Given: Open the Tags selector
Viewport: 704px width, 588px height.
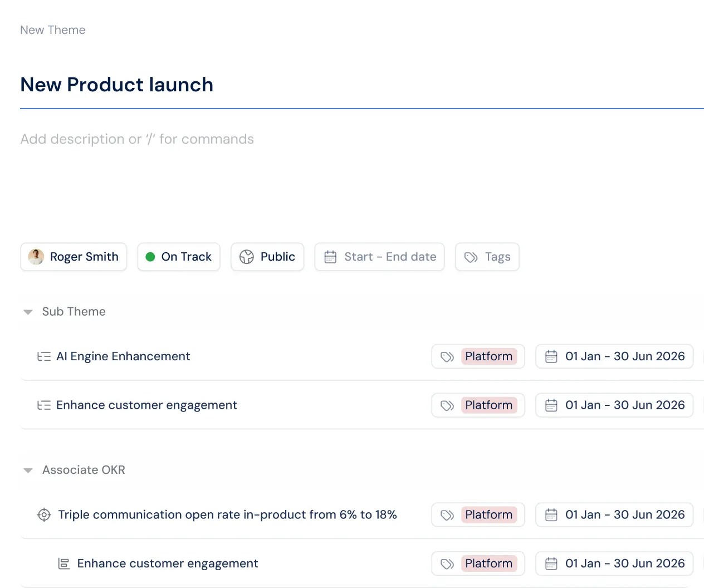Looking at the screenshot, I should 487,257.
